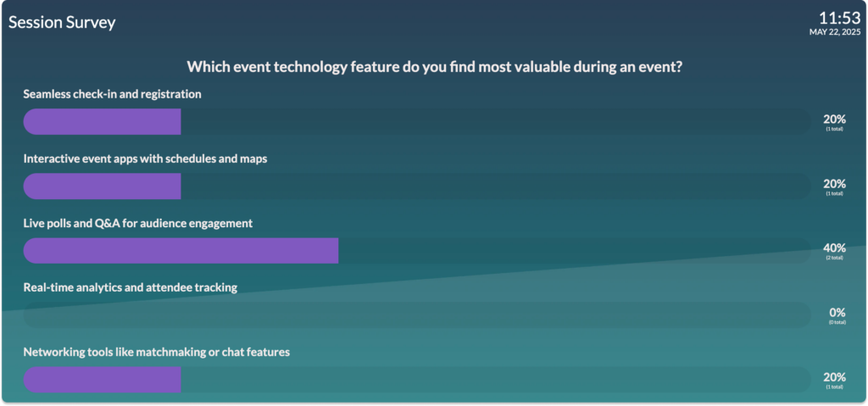
Task: Click the purple bar for Interactive event apps
Action: coord(102,186)
